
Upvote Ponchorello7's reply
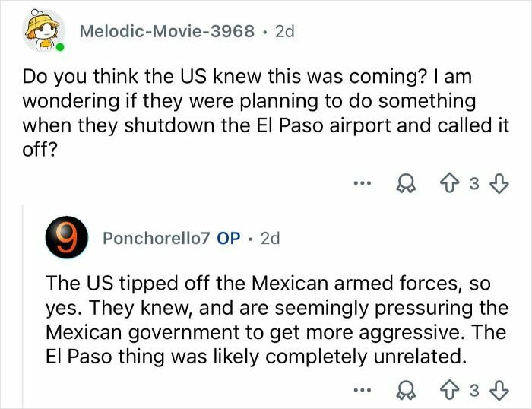coord(451,392)
